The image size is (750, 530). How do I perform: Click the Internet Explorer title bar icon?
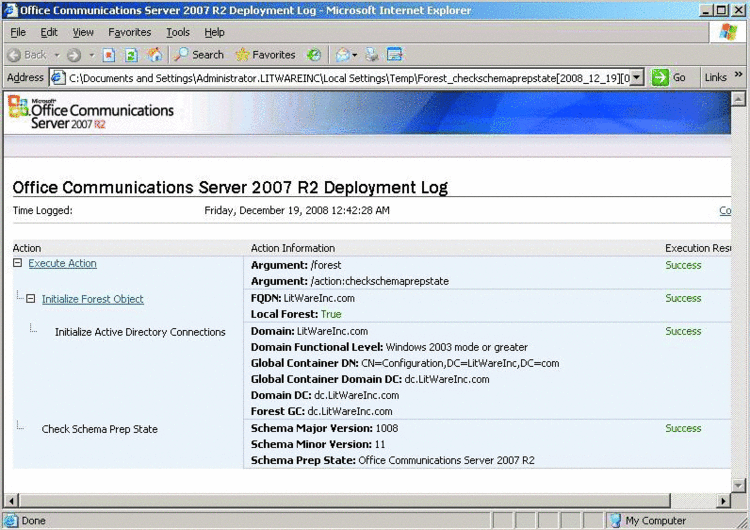11,10
